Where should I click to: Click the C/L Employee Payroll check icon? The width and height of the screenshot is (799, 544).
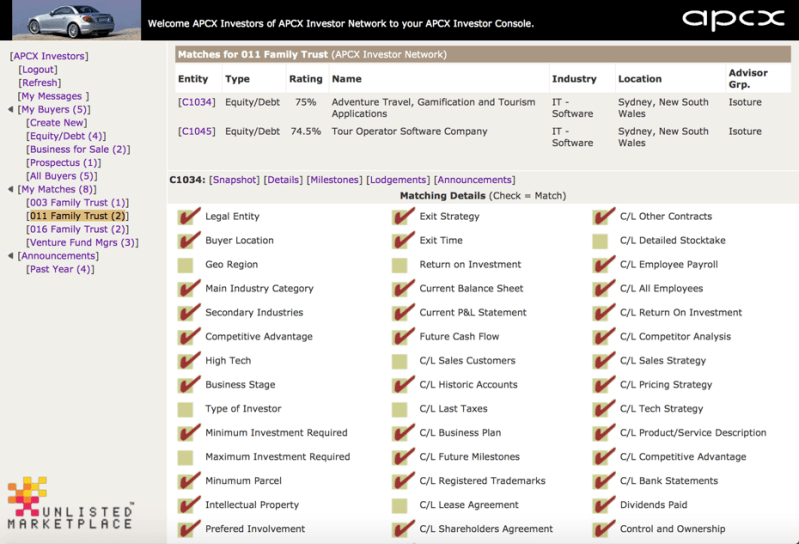coord(604,264)
